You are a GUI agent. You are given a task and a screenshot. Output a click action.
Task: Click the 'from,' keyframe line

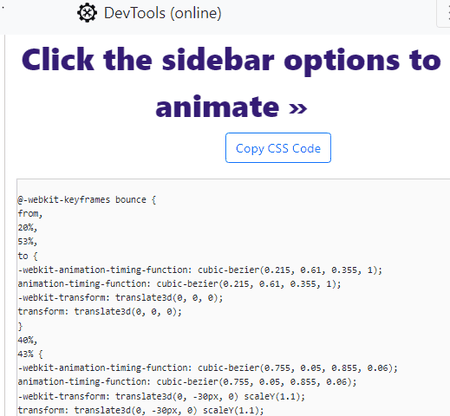point(30,213)
